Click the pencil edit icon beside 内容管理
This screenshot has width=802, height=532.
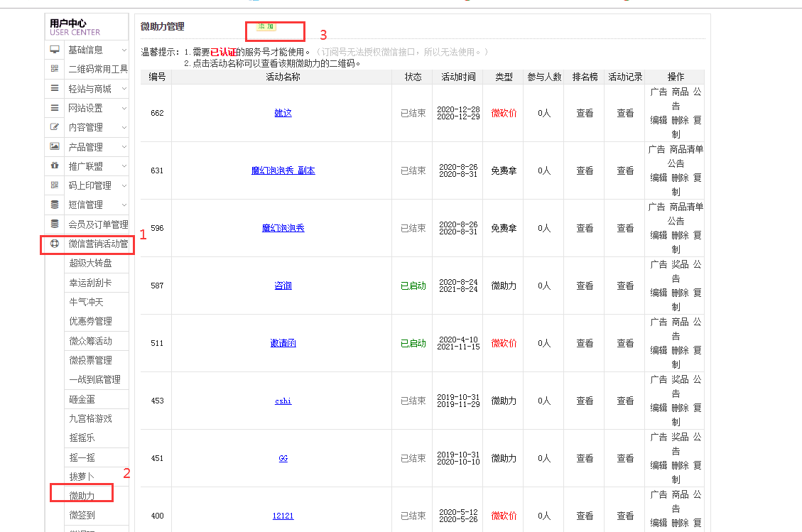[55, 127]
